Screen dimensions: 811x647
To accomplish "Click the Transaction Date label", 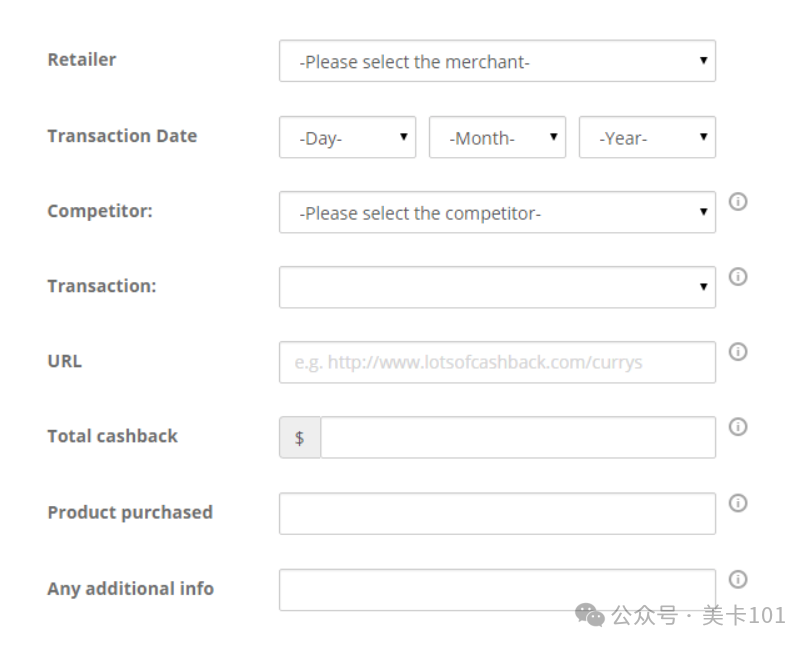I will (x=122, y=136).
